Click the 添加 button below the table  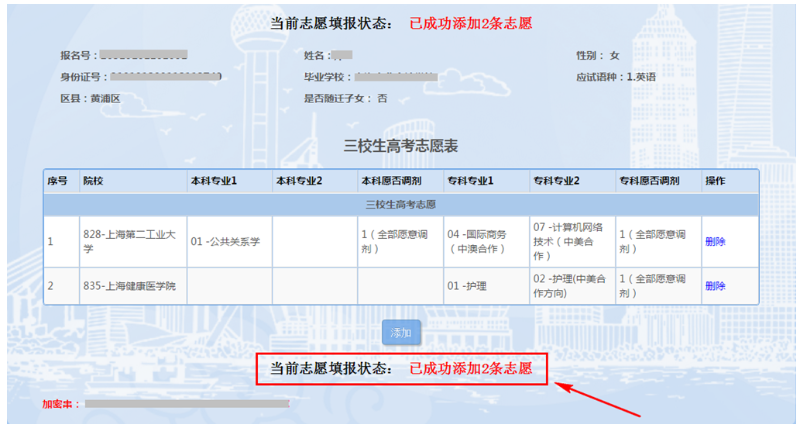[401, 333]
